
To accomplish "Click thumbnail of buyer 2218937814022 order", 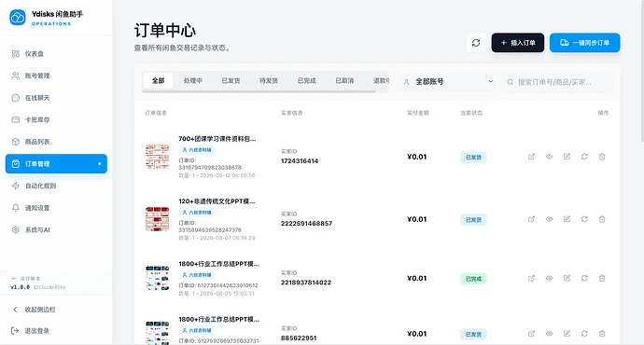I will 158,278.
